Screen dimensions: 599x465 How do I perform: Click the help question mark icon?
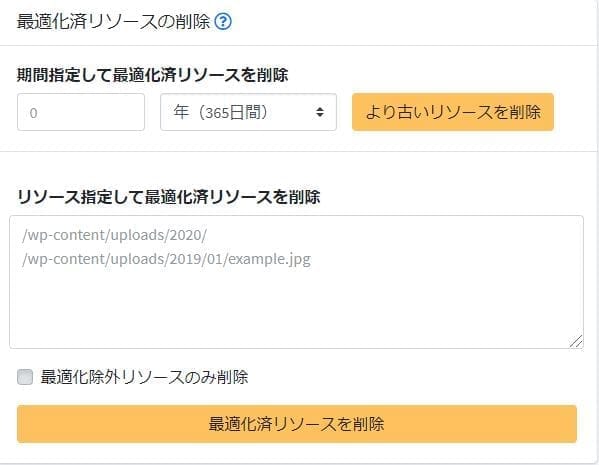coord(223,21)
